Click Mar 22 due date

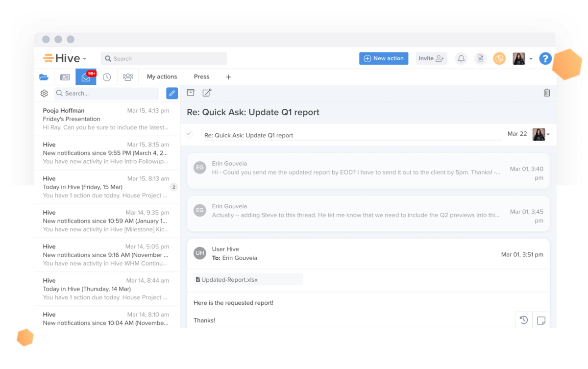tap(517, 134)
